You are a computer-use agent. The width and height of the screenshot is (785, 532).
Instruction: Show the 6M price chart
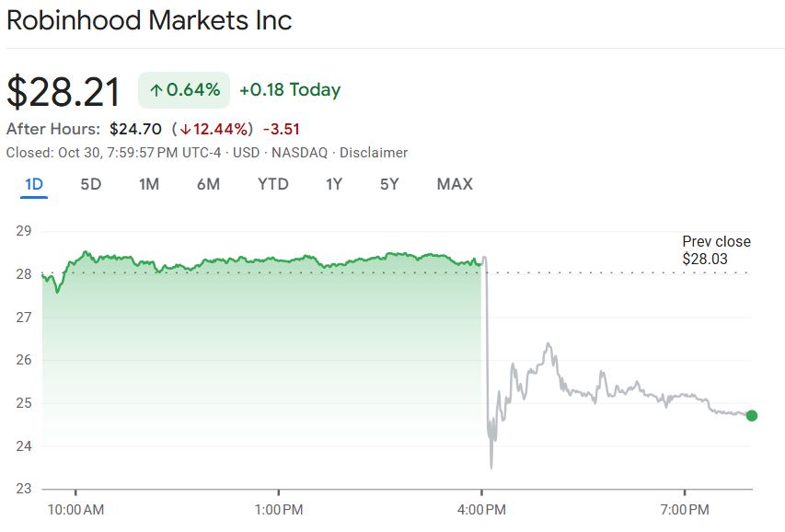point(208,184)
